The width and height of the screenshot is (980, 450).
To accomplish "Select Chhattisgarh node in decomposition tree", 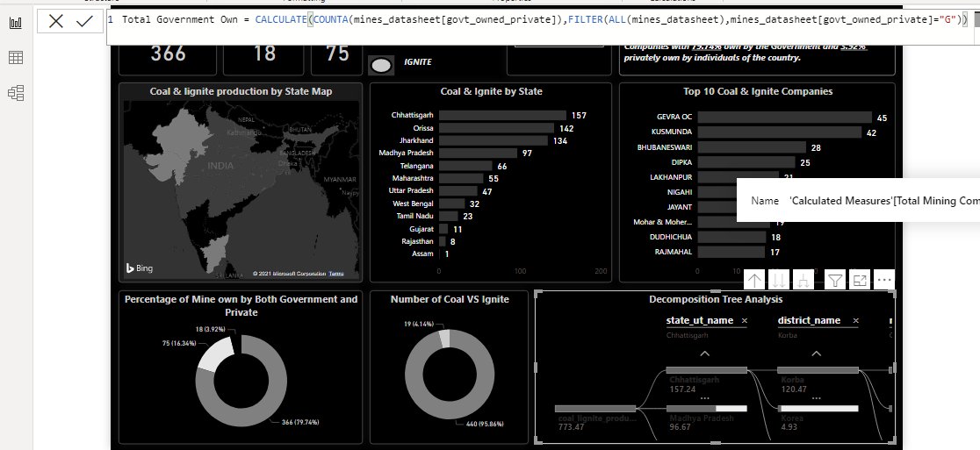I will [706, 370].
